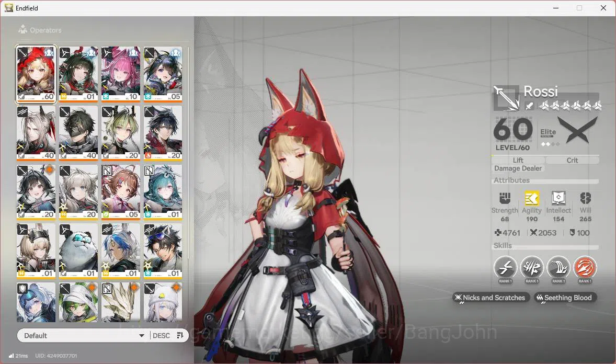The height and width of the screenshot is (364, 616).
Task: Select the blue-haired operator with shield icon
Action: (36, 302)
